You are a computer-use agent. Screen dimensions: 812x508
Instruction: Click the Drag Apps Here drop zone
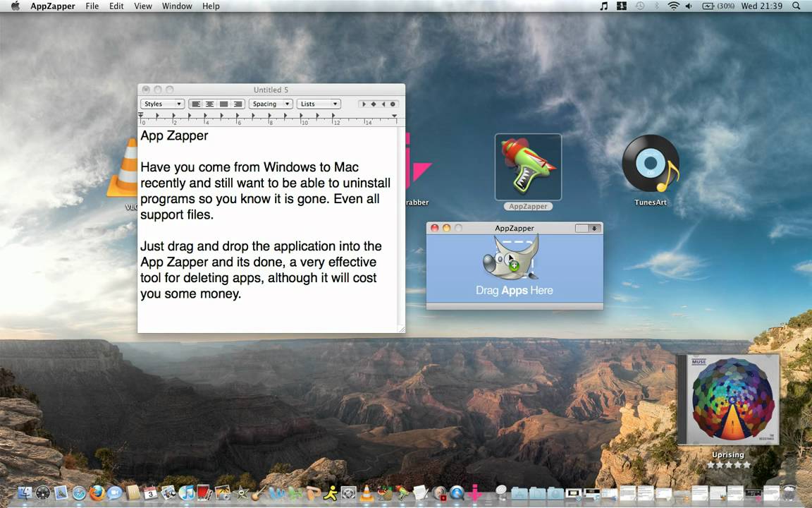click(x=515, y=268)
